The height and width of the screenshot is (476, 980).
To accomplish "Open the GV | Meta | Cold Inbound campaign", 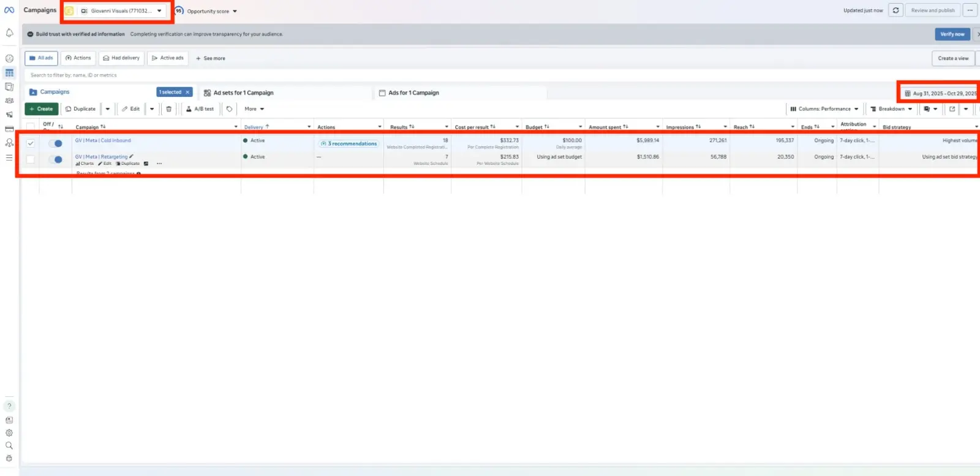I will click(x=103, y=140).
